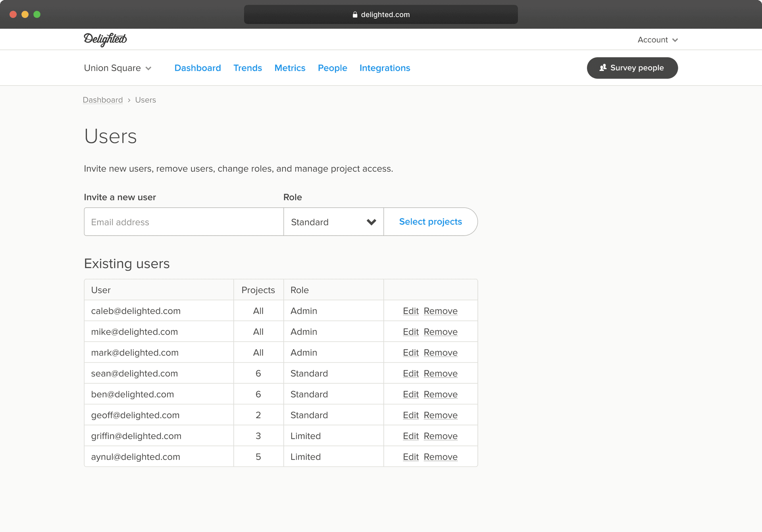The image size is (762, 532).
Task: Edit user sean@delighted.com
Action: coord(411,373)
